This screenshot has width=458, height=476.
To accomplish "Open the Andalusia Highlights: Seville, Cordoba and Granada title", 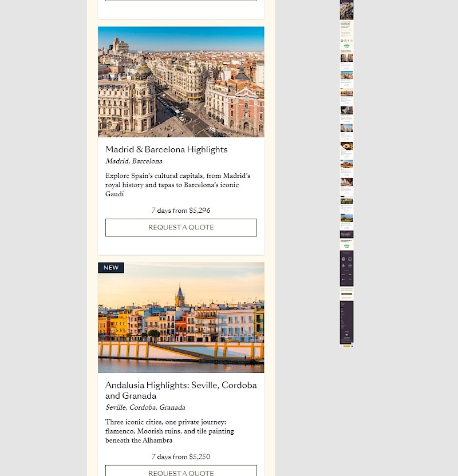I will click(181, 390).
